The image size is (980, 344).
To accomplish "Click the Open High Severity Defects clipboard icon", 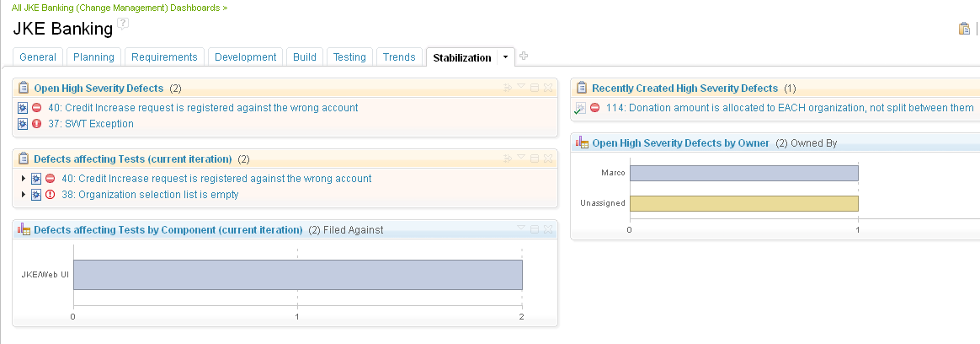I will tap(24, 88).
